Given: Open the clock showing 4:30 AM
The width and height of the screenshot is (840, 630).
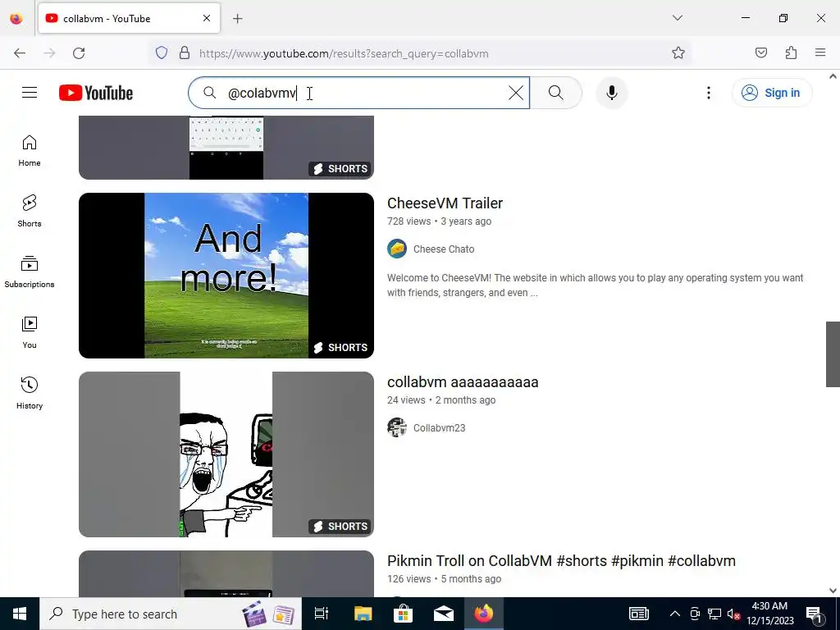Looking at the screenshot, I should coord(769,614).
